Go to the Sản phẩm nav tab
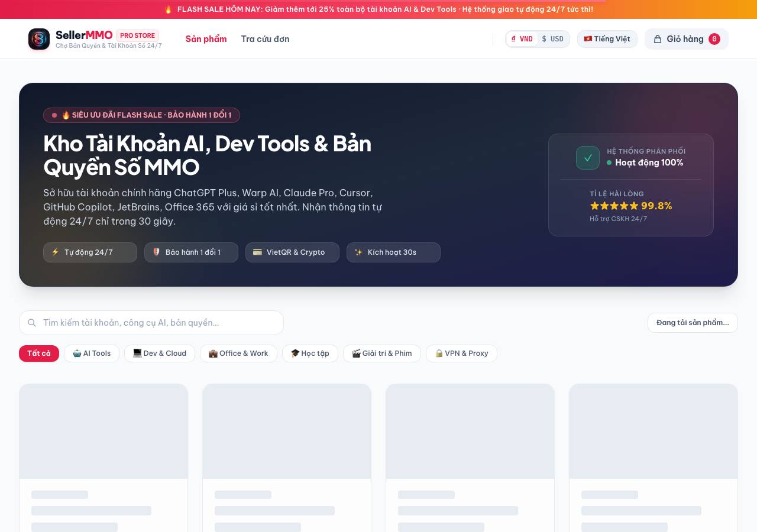This screenshot has height=532, width=757. (206, 39)
